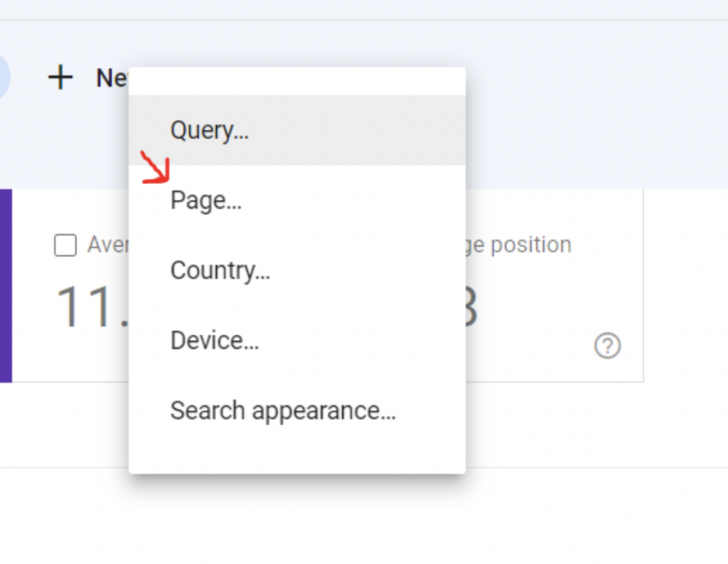This screenshot has height=564, width=728.
Task: Click the purple accent bar of the metric card
Action: coord(6,284)
